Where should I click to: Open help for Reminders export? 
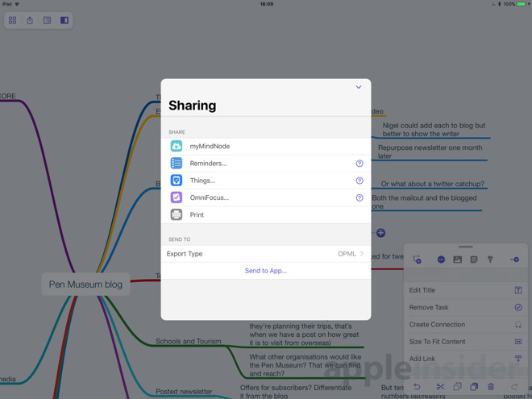click(x=360, y=163)
